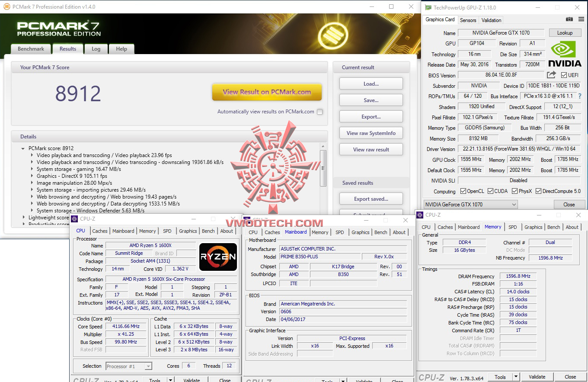Click the Lookup button in GPU-Z
Viewport: 588px width, 382px height.
pos(565,32)
